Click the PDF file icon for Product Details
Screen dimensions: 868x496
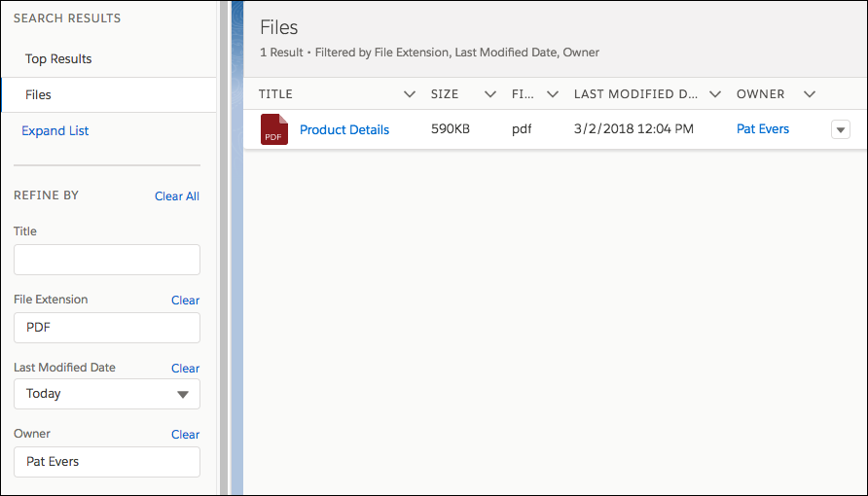(274, 129)
